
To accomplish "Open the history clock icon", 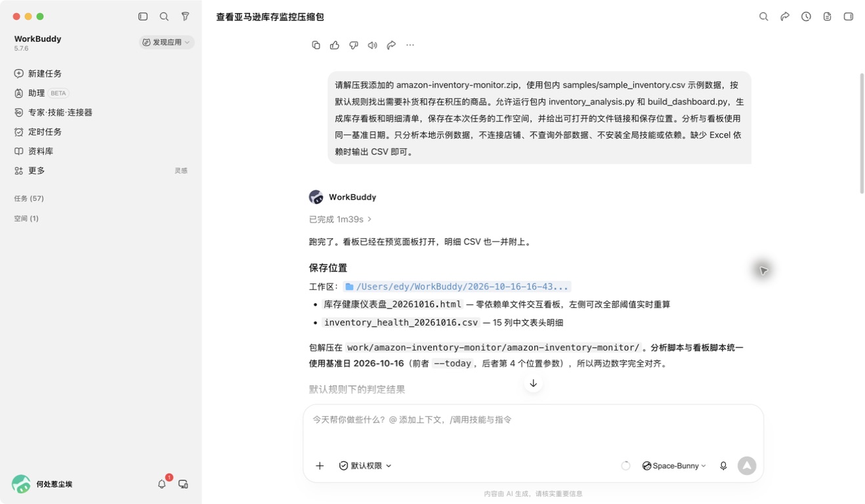I will pyautogui.click(x=806, y=16).
